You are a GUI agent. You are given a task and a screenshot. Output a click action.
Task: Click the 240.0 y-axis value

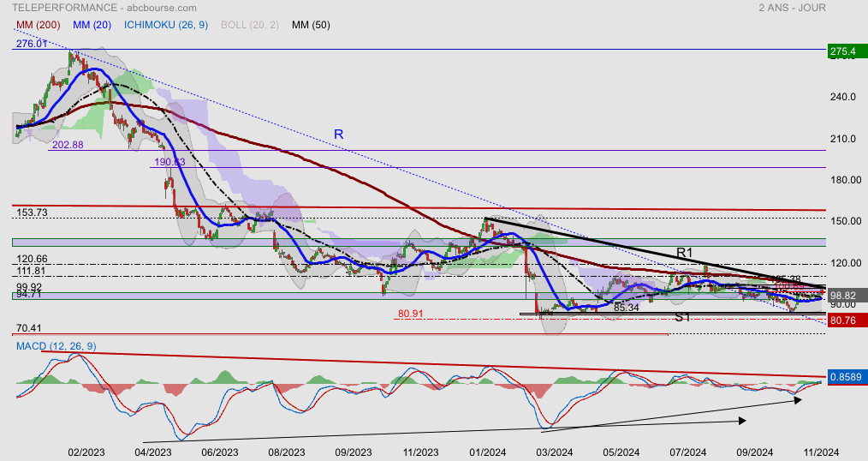pos(842,97)
